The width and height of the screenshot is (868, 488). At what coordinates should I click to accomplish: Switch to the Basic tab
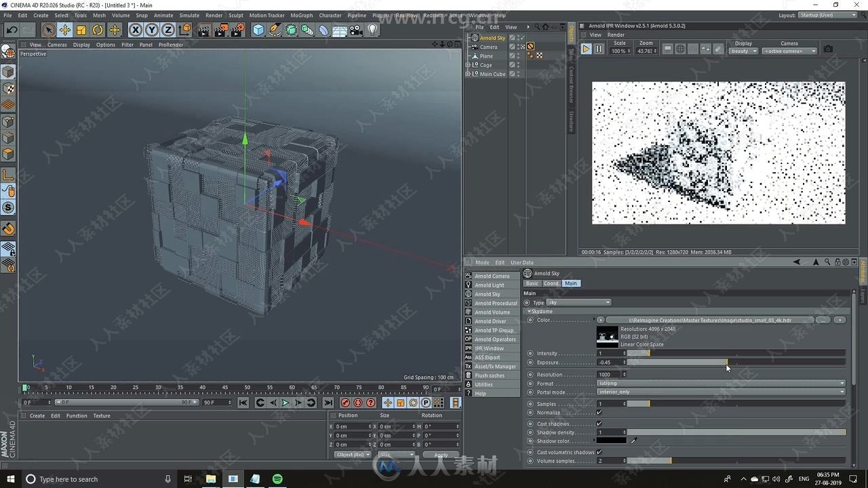(x=532, y=283)
